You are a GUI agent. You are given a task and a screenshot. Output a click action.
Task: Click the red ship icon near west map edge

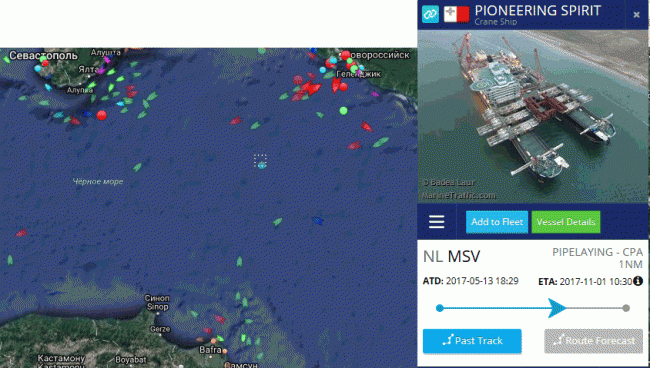[21, 233]
